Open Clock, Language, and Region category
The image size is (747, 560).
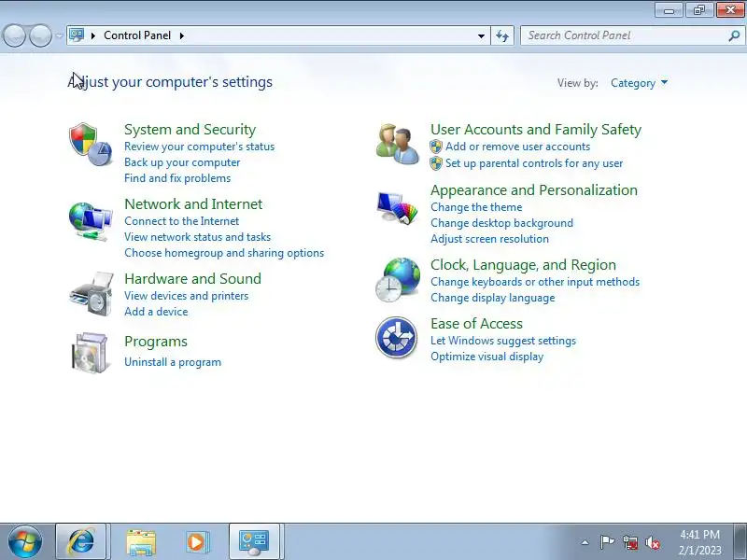tap(523, 265)
